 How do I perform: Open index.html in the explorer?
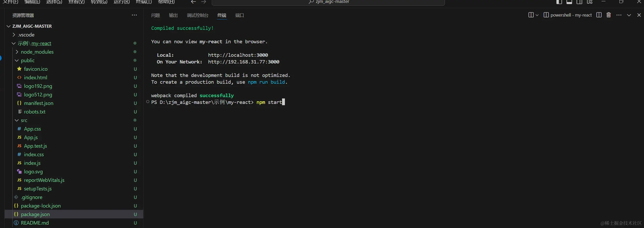coord(35,77)
